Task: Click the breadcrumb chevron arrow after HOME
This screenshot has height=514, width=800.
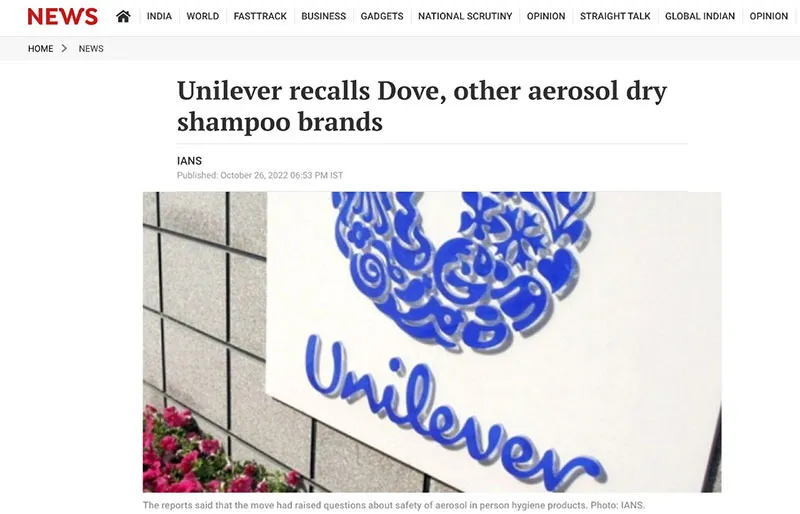Action: [64, 48]
